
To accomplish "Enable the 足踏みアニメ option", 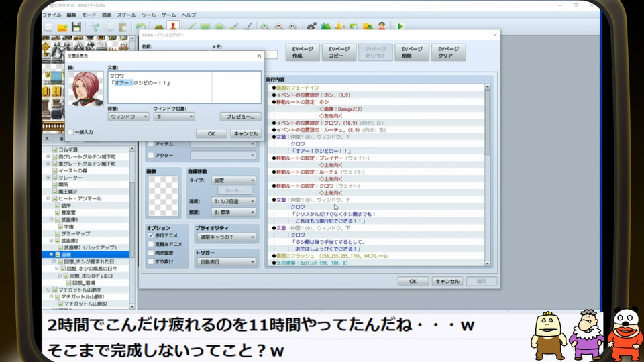I will (151, 244).
